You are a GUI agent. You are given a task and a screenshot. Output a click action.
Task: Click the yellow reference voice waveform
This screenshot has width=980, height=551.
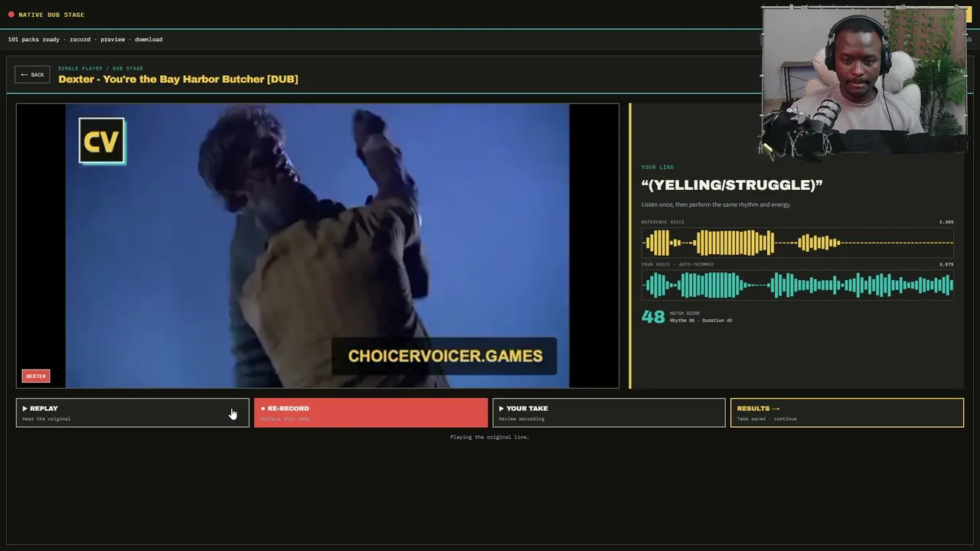click(797, 243)
